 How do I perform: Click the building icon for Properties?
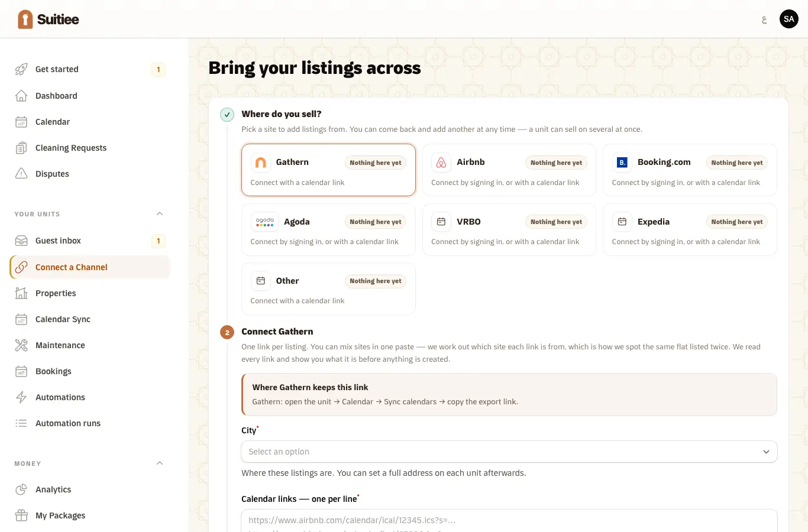tap(21, 293)
